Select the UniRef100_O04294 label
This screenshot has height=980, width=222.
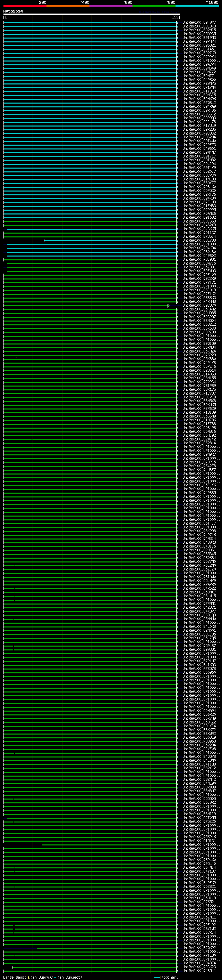pyautogui.click(x=199, y=164)
